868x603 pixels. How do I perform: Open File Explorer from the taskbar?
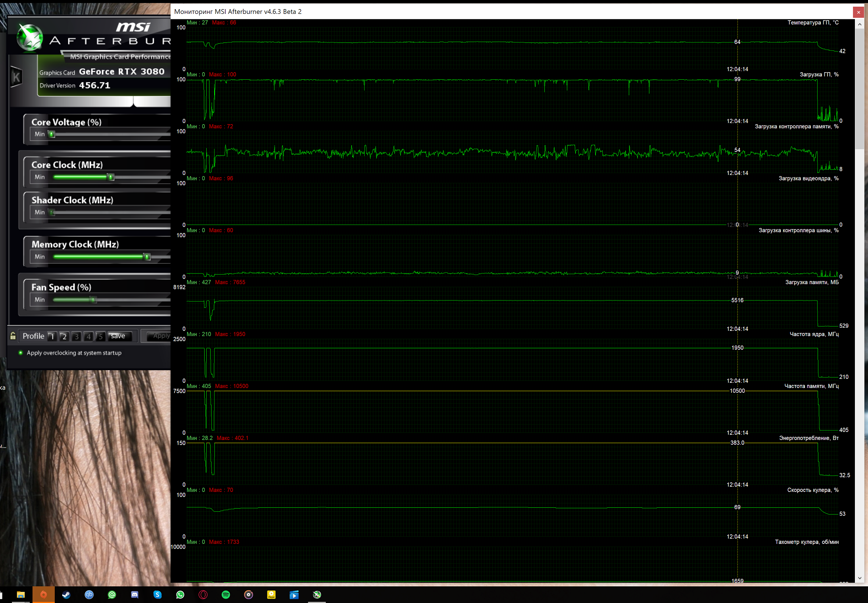click(x=21, y=595)
